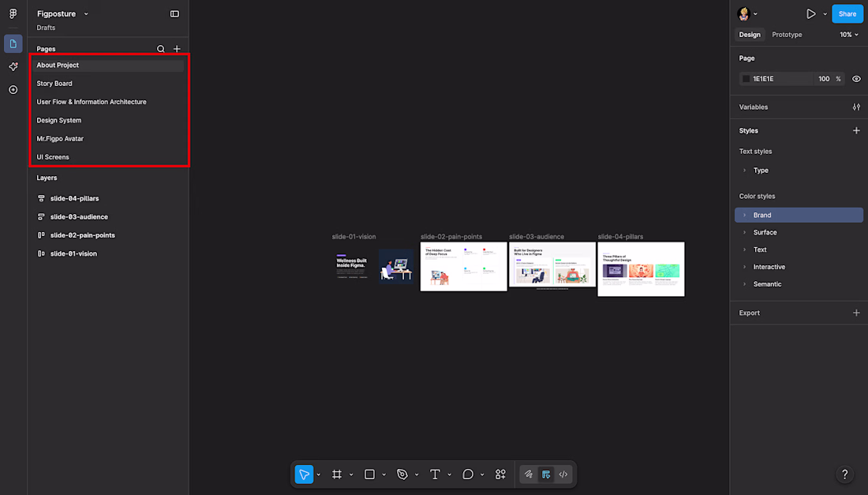The width and height of the screenshot is (868, 495).
Task: Open the Text tool options chevron
Action: (449, 475)
